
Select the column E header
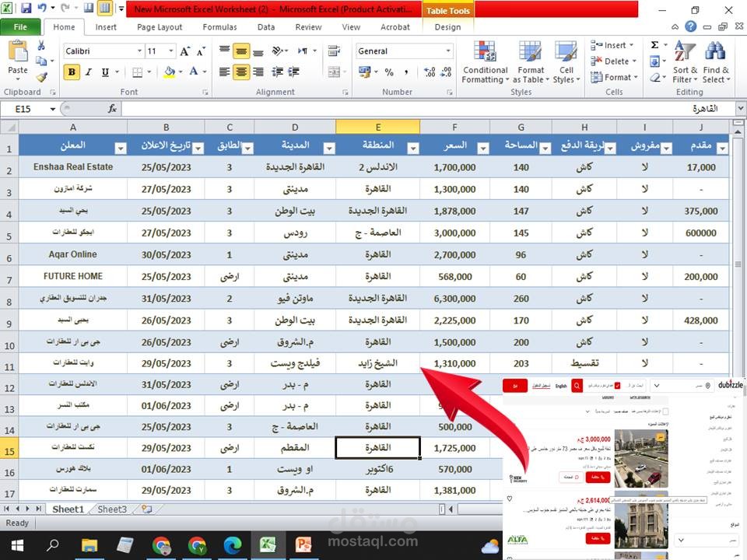pos(378,127)
